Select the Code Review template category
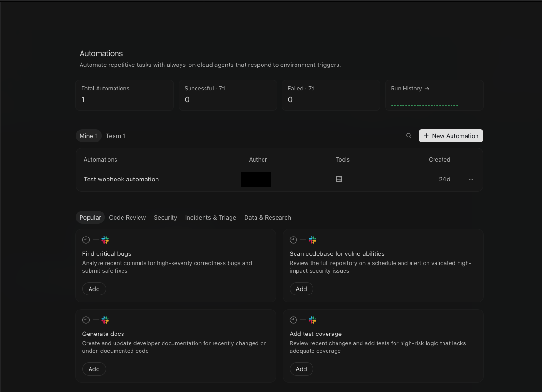 click(127, 217)
